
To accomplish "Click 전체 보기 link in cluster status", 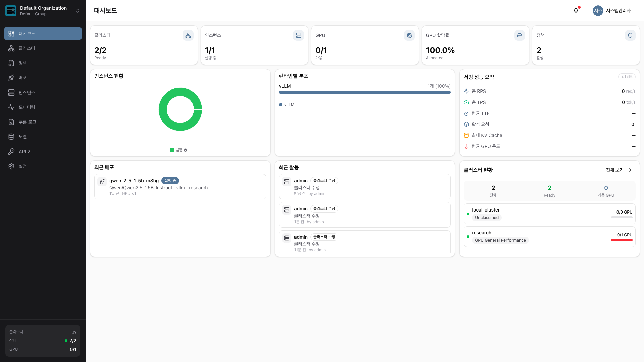I will click(619, 170).
